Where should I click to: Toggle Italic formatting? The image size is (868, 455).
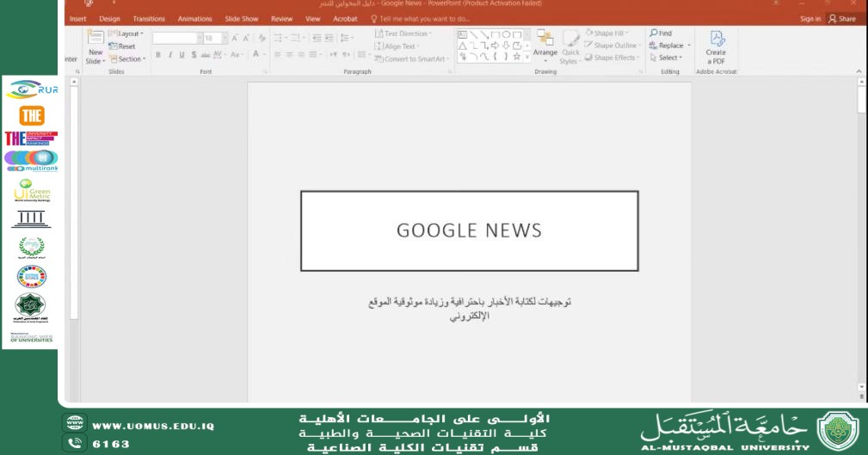click(x=170, y=55)
